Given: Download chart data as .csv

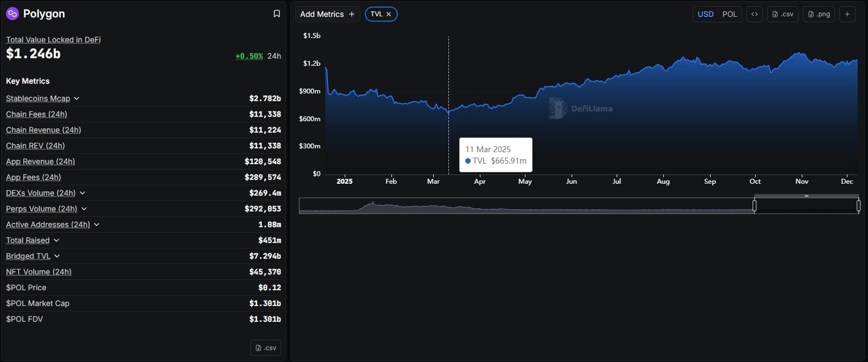Looking at the screenshot, I should coord(783,14).
